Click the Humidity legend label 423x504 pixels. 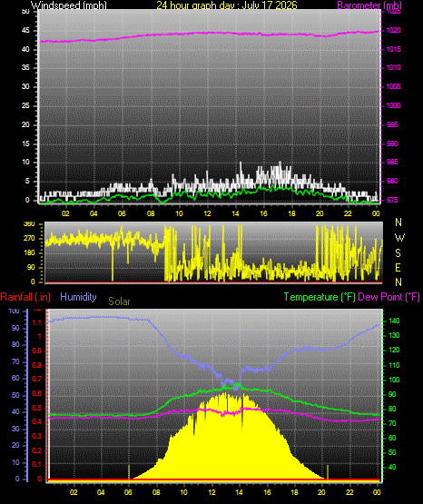78,297
